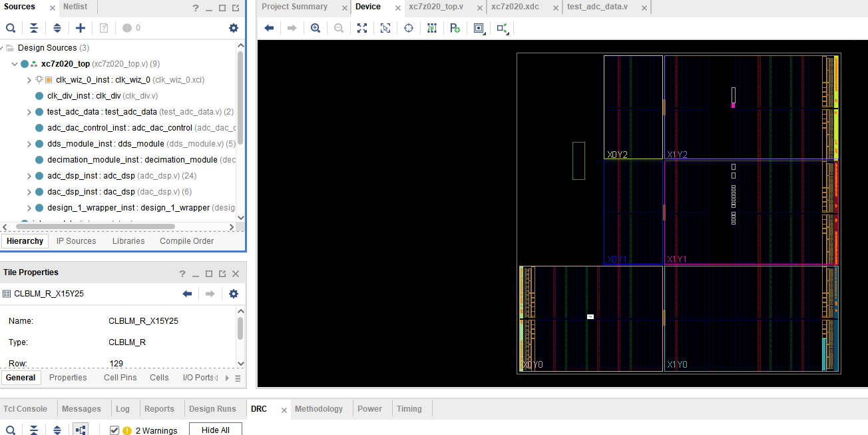Click the Hide All button
The image size is (868, 435).
click(216, 430)
